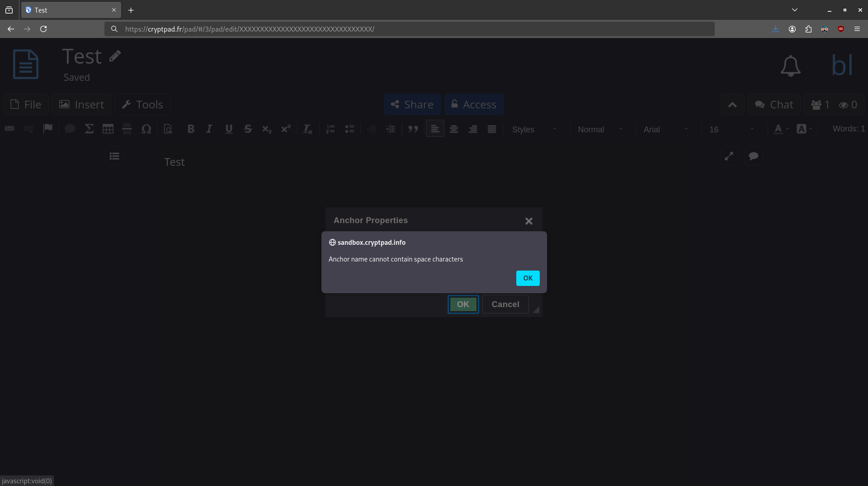Click the notifications bell icon
Image resolution: width=868 pixels, height=486 pixels.
(x=790, y=66)
